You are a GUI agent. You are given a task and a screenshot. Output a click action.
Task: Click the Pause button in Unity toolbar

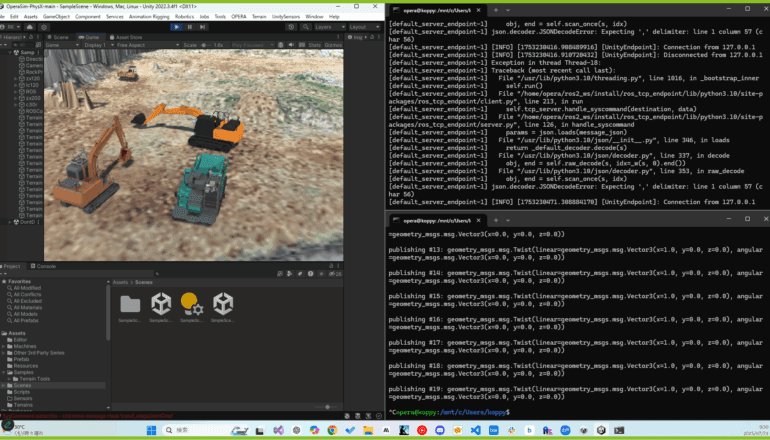pos(191,27)
